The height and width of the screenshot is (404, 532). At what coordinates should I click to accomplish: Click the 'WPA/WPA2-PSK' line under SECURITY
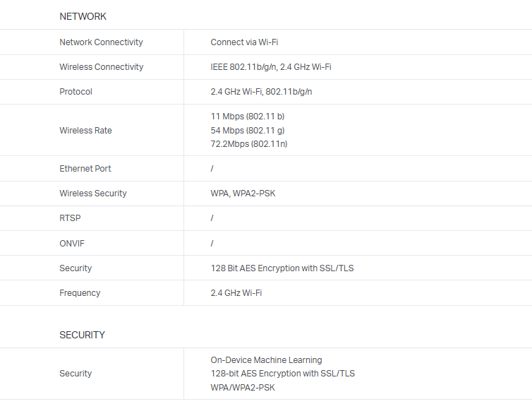tap(243, 387)
